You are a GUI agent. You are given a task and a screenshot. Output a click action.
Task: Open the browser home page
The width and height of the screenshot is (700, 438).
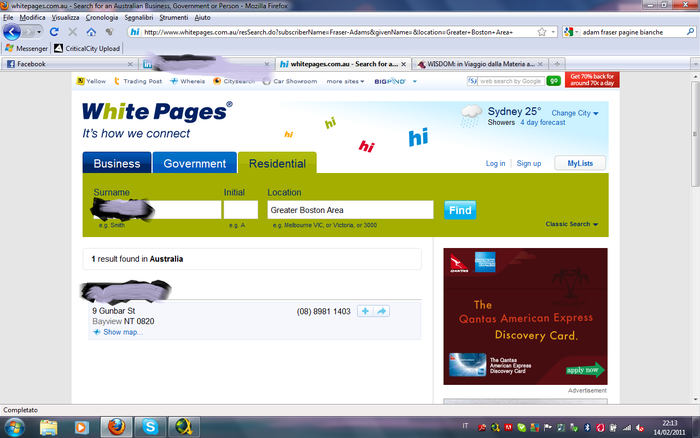point(91,32)
